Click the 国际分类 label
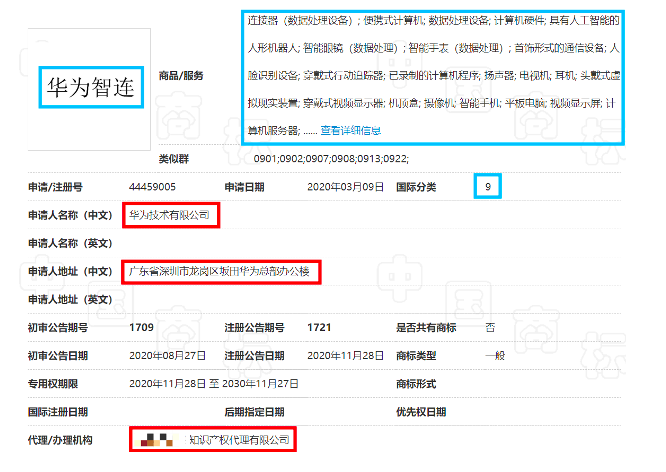Screen dimensions: 666x472 point(416,187)
